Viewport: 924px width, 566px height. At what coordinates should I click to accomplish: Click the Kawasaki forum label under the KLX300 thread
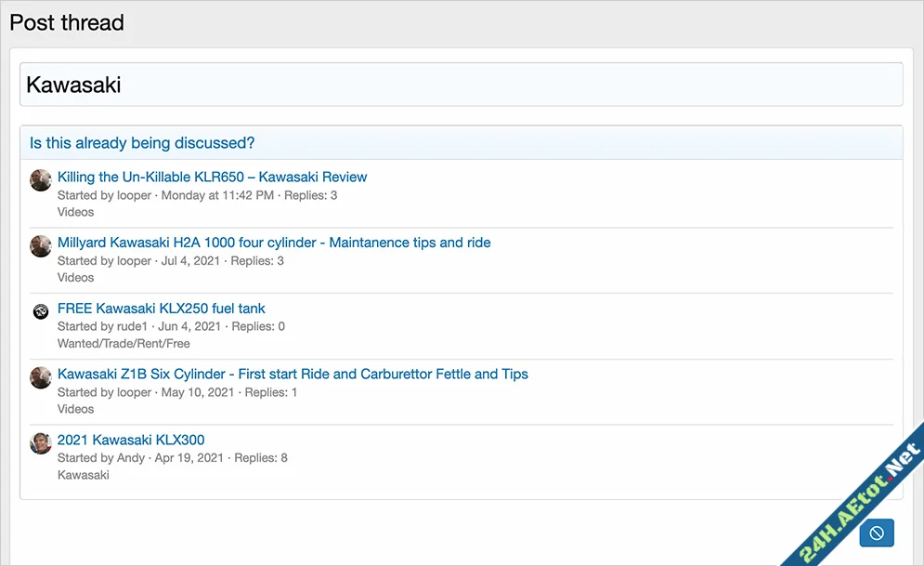(x=83, y=475)
